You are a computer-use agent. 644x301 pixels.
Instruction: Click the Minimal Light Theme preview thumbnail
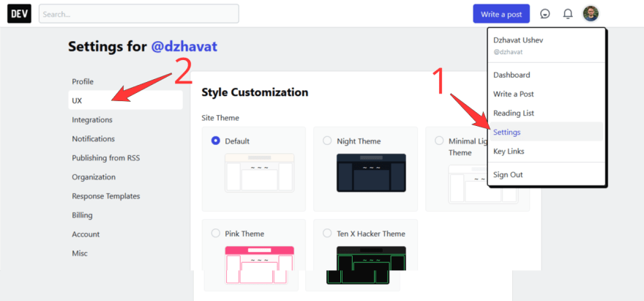pyautogui.click(x=483, y=185)
